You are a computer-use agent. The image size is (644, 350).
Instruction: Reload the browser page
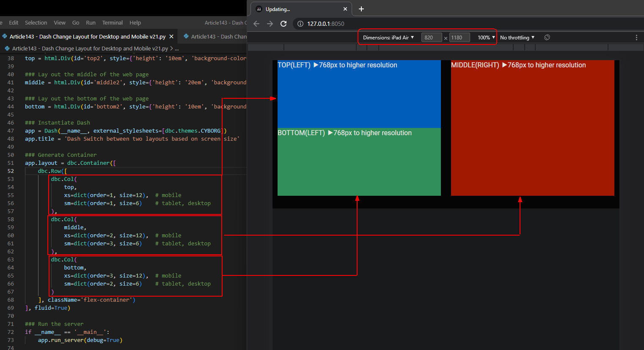point(283,24)
